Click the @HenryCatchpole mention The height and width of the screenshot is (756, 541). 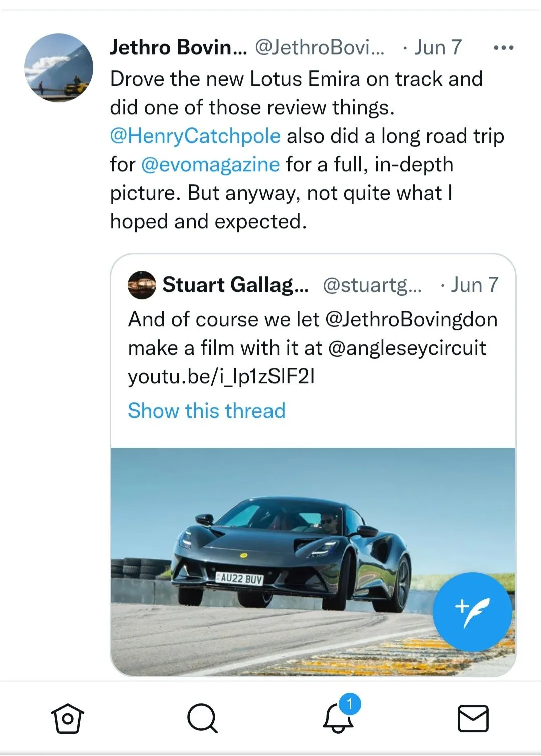click(x=195, y=136)
